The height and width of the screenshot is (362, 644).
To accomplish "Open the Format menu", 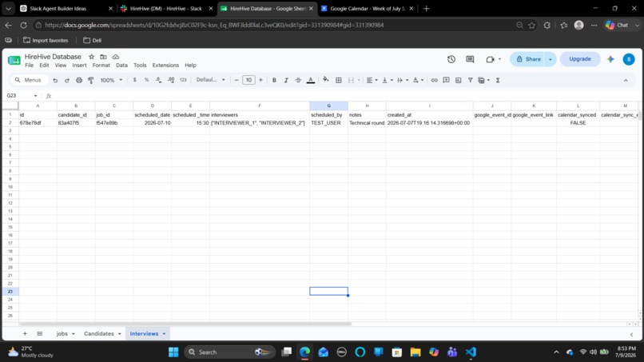I will pos(101,66).
